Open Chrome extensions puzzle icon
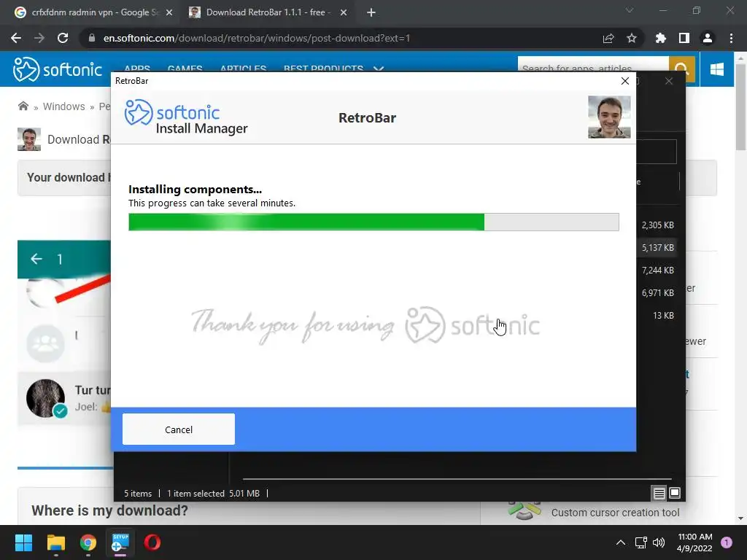Screen dimensions: 747x560 click(661, 38)
